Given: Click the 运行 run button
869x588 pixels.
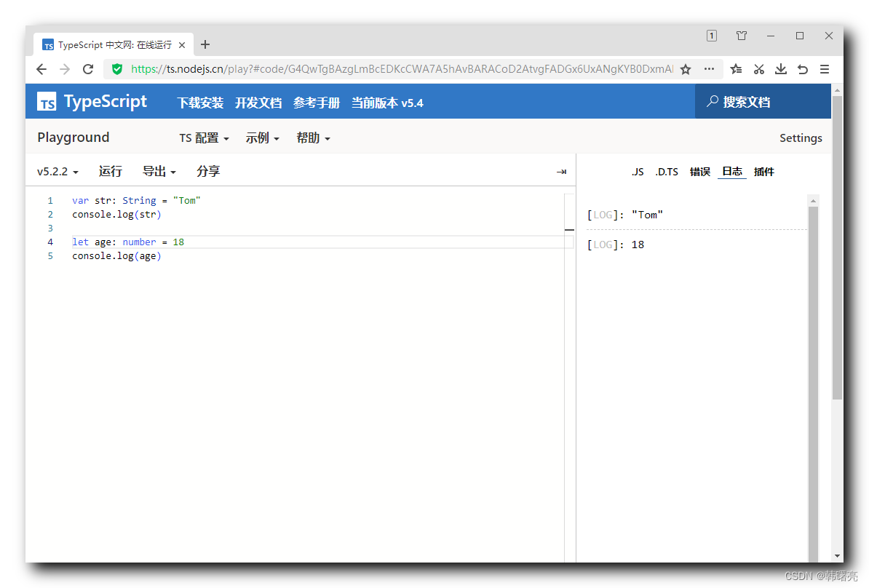Looking at the screenshot, I should point(110,171).
